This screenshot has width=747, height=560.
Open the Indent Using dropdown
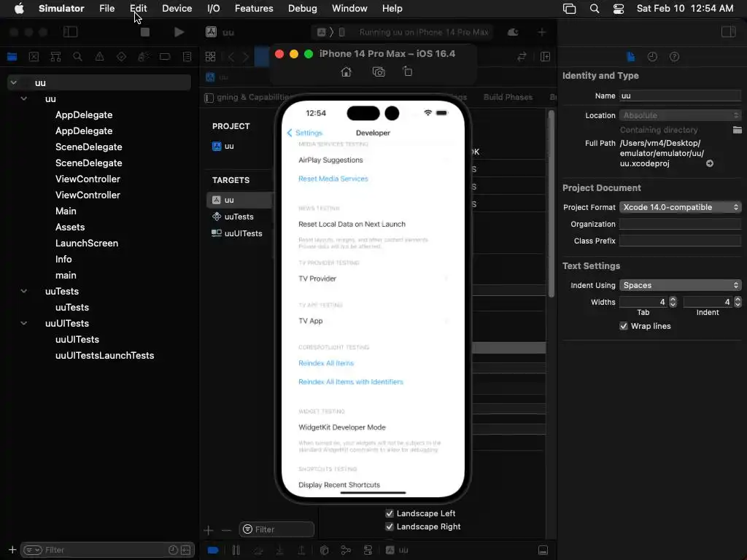click(x=680, y=285)
